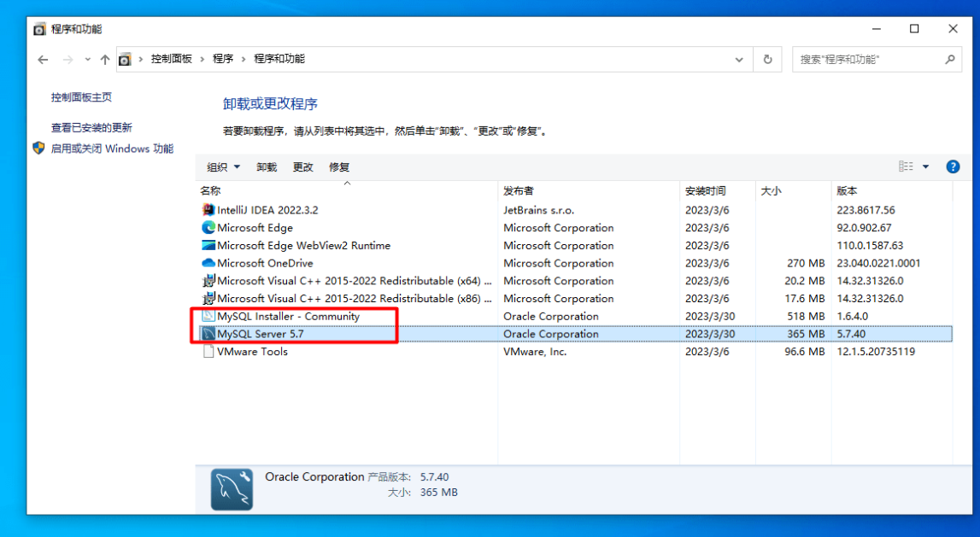Click version cell 110.0.1587.63

(870, 245)
